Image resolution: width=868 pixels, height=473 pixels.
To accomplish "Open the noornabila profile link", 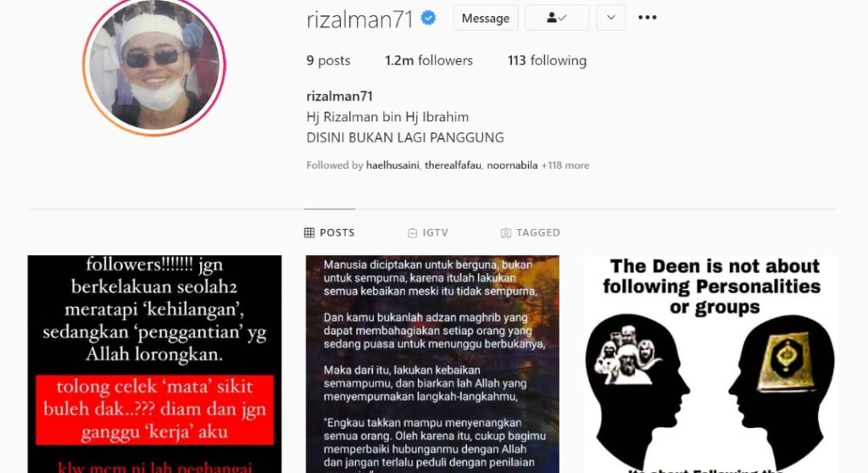I will pyautogui.click(x=512, y=165).
